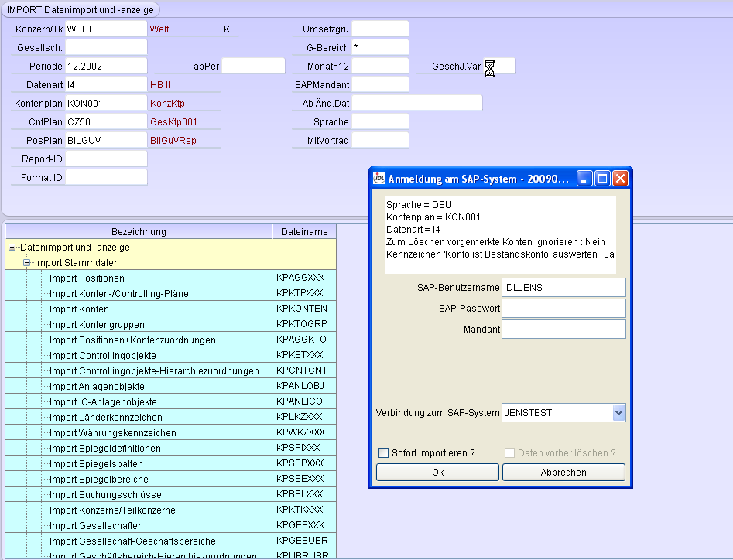
Task: Click the Bezeichnung column header
Action: [x=139, y=232]
